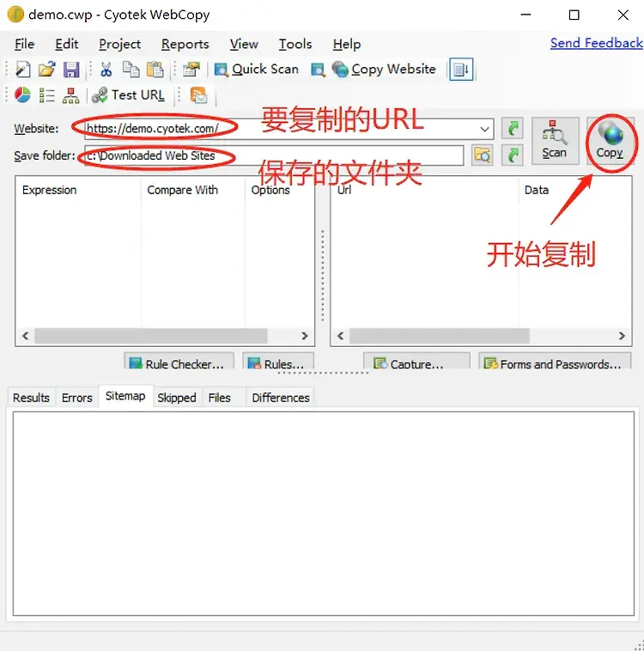Image resolution: width=644 pixels, height=651 pixels.
Task: Switch to the Skipped tab
Action: click(177, 398)
